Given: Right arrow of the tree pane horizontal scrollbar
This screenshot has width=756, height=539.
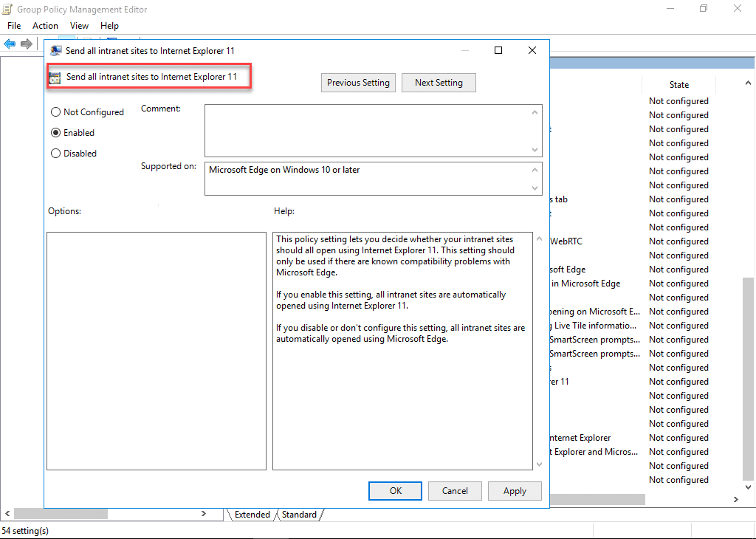Looking at the screenshot, I should coord(204,514).
